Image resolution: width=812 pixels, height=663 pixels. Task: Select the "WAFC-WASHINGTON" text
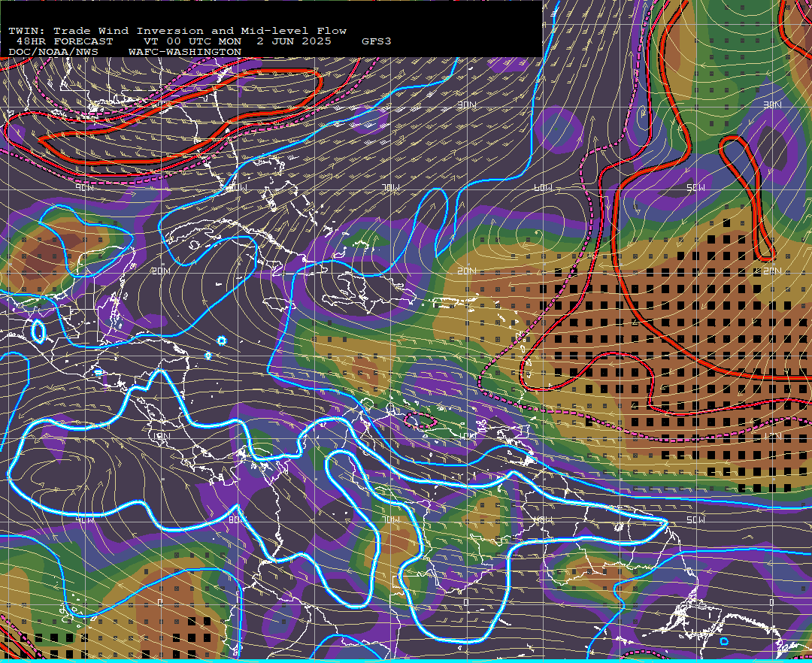[x=185, y=53]
